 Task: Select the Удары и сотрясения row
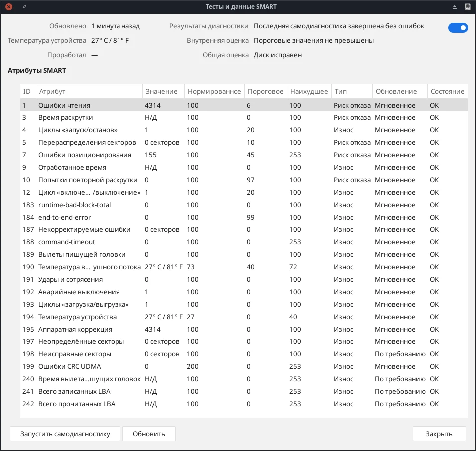pos(244,279)
